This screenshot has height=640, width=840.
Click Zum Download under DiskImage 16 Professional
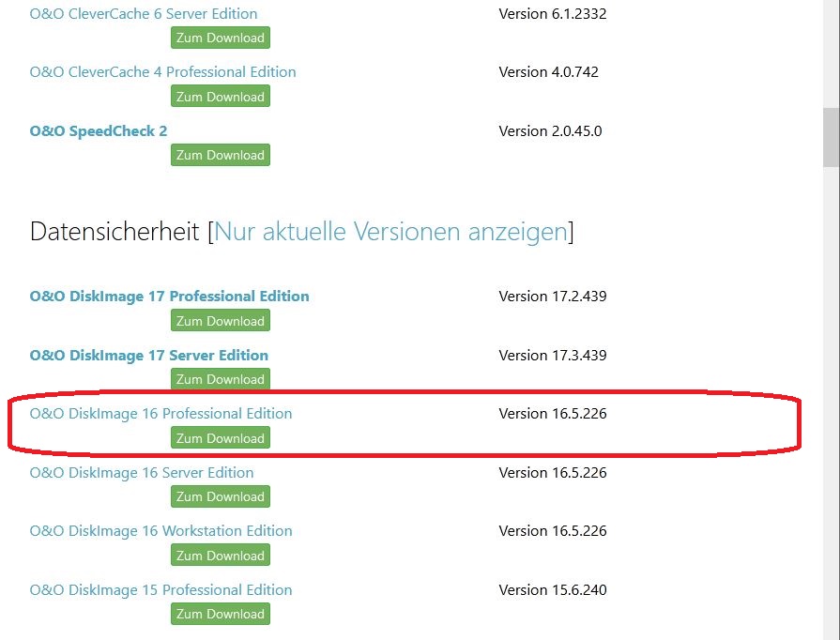click(221, 437)
